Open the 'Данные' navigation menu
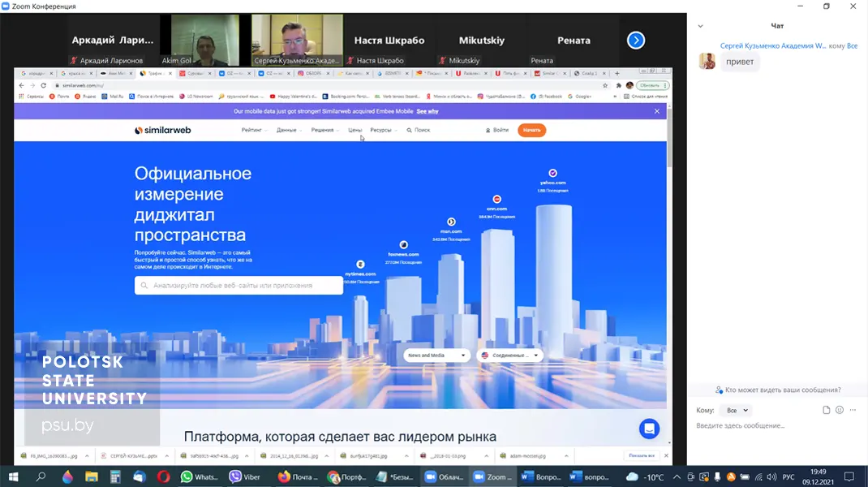The image size is (868, 487). point(289,130)
